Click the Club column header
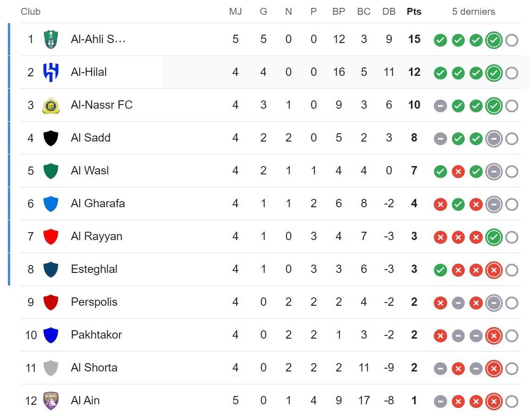The width and height of the screenshot is (531, 420). (31, 12)
